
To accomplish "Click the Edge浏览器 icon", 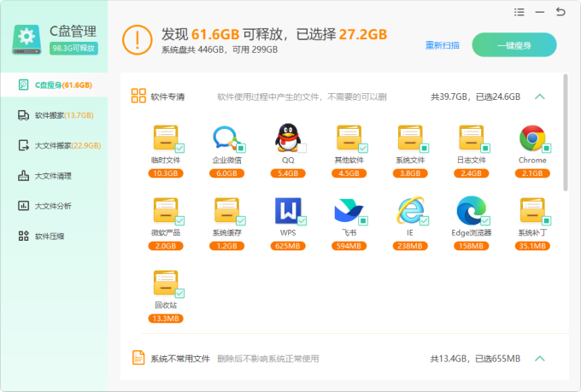I will (470, 210).
